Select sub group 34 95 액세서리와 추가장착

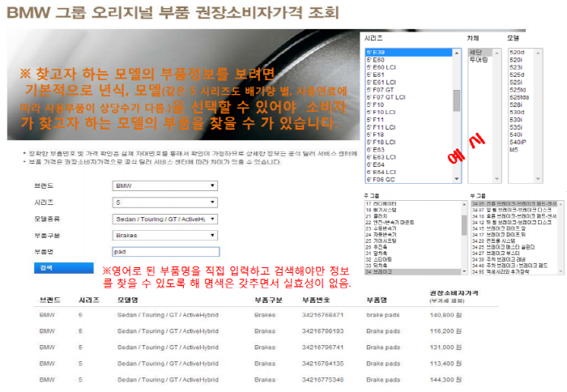tap(514, 271)
